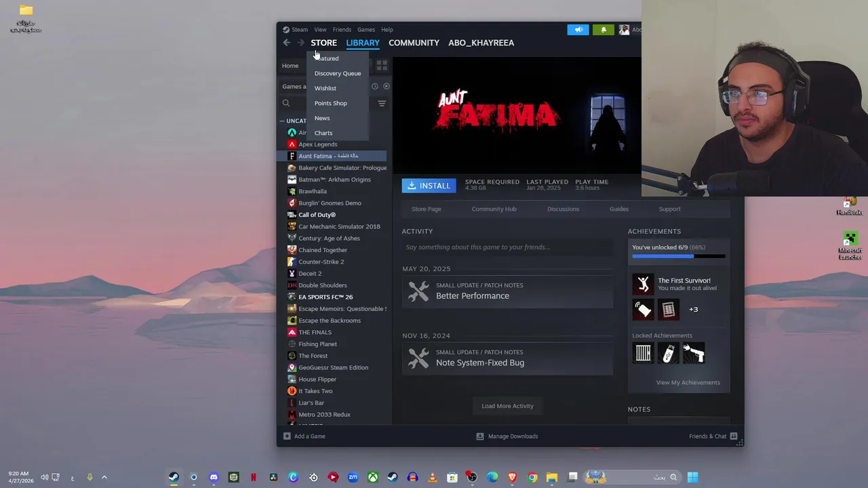Screen dimensions: 868x488
Task: Click the Steam back navigation arrow
Action: point(286,43)
